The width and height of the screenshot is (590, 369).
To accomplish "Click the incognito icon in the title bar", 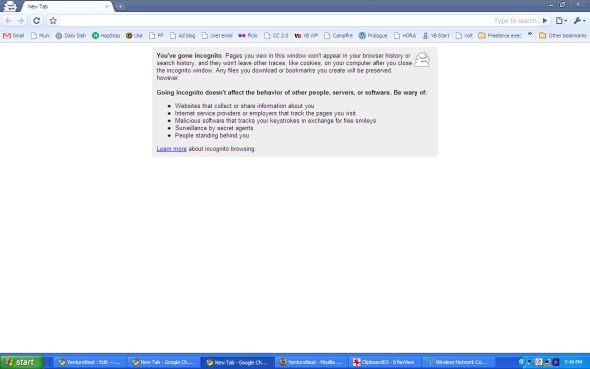I will (x=10, y=6).
